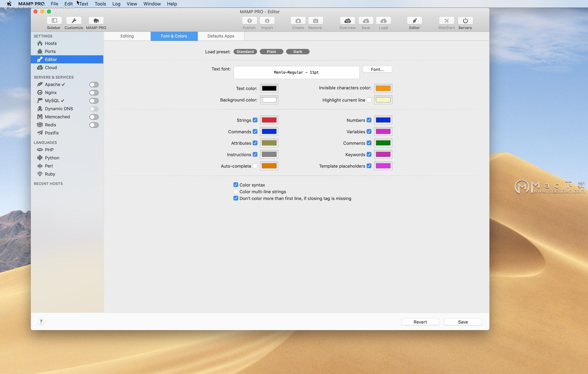
Task: Uncheck Template placeholders checkbox
Action: pos(369,166)
